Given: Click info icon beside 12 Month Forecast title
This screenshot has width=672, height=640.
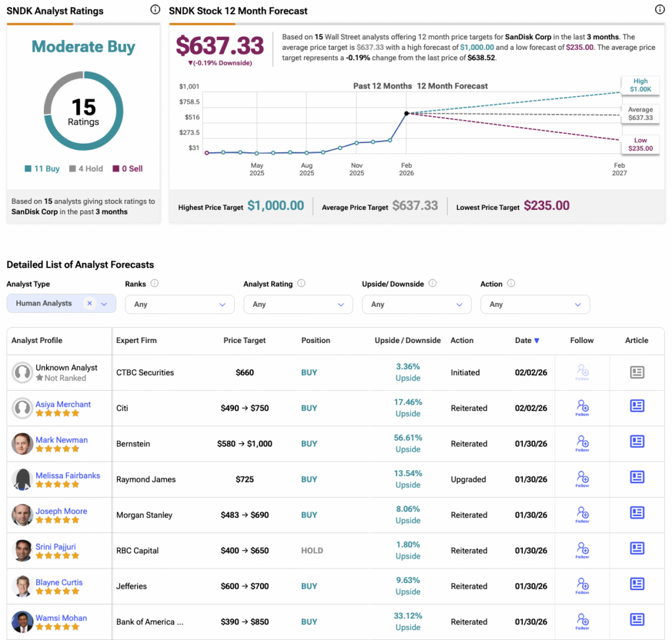Looking at the screenshot, I should (x=660, y=9).
